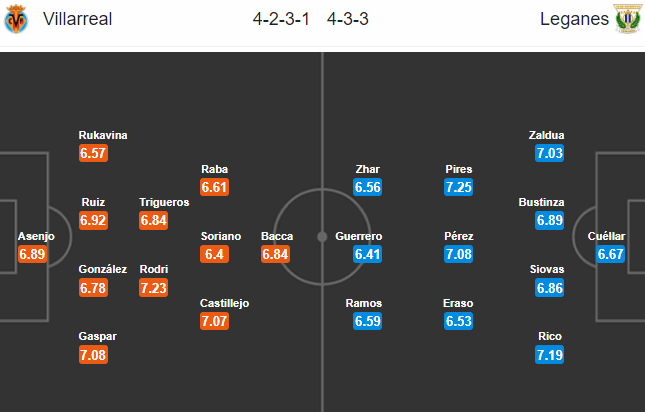Click the 4-3-3 formation label
Image resolution: width=645 pixels, height=412 pixels.
point(348,19)
